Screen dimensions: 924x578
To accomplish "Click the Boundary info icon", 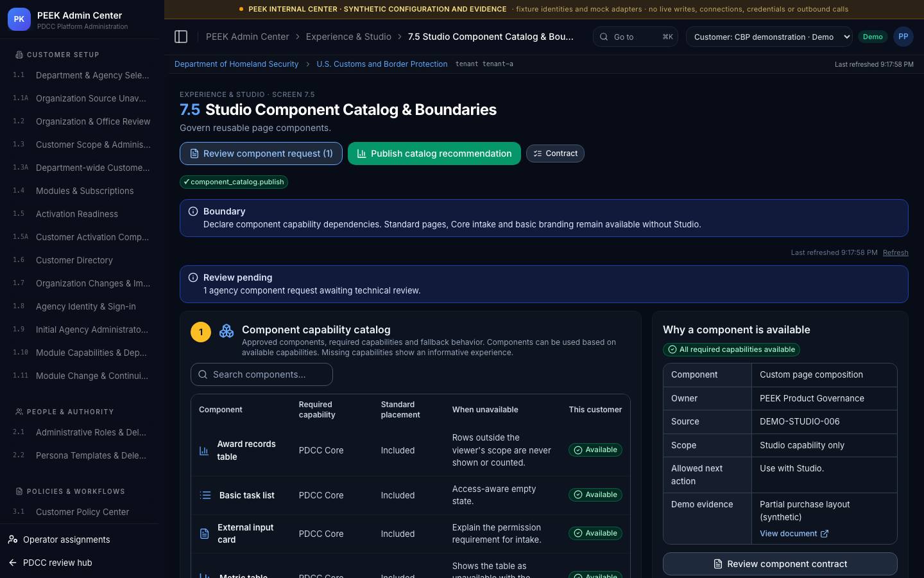I will [193, 211].
